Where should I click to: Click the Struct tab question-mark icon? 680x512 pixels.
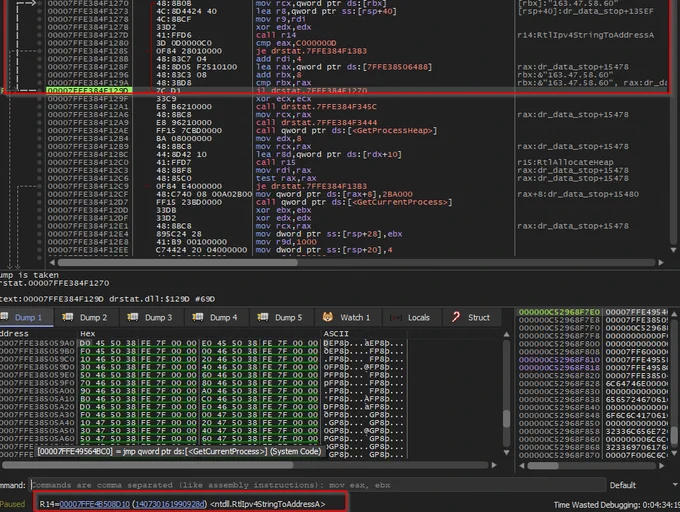pos(456,317)
